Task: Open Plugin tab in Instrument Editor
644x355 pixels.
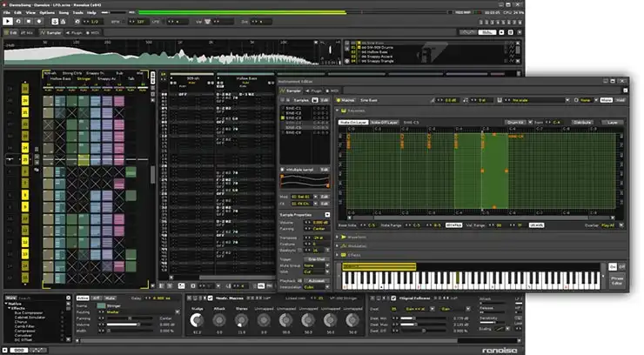Action: tap(314, 90)
